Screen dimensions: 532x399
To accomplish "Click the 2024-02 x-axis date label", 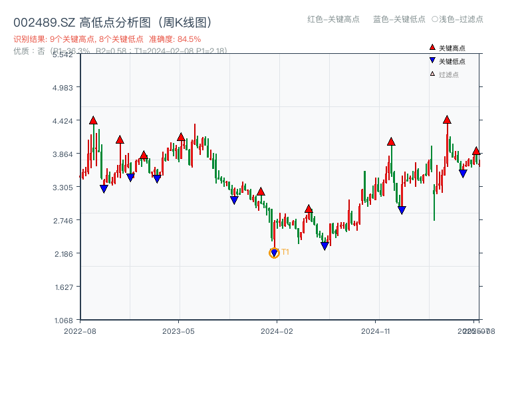I will coord(277,331).
